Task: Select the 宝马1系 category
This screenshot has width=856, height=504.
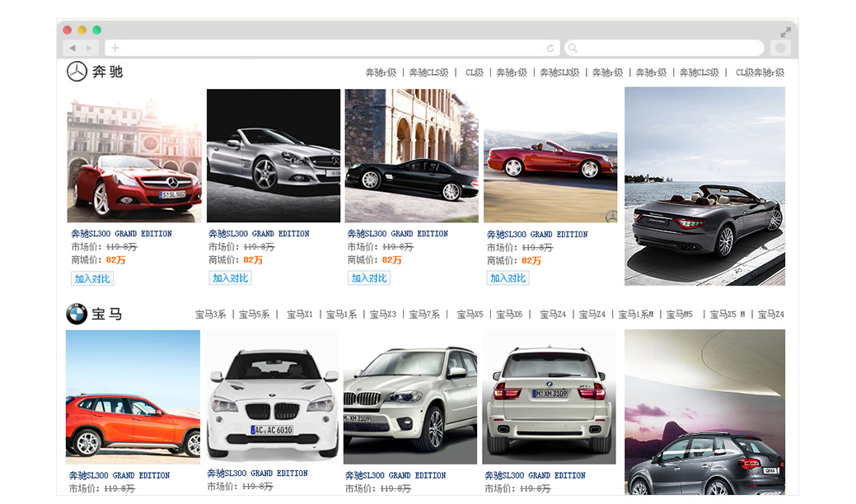Action: click(x=342, y=315)
